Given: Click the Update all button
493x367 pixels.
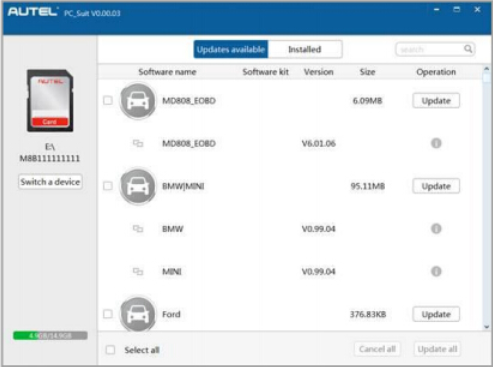Looking at the screenshot, I should point(437,349).
